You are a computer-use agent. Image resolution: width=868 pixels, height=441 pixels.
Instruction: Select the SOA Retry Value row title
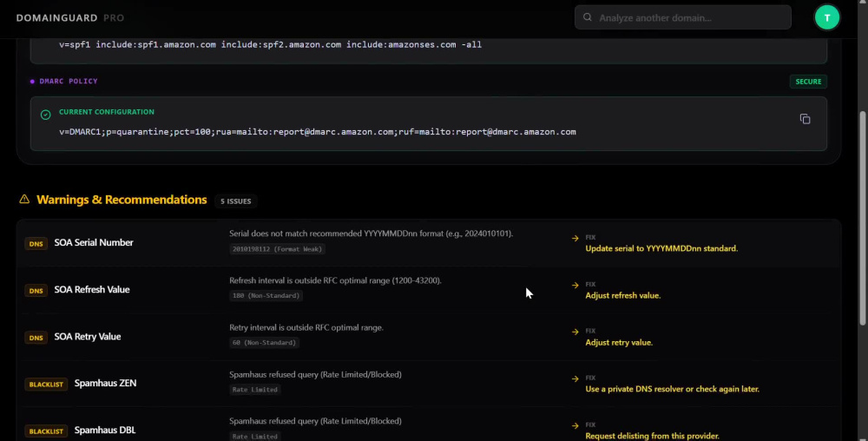88,337
